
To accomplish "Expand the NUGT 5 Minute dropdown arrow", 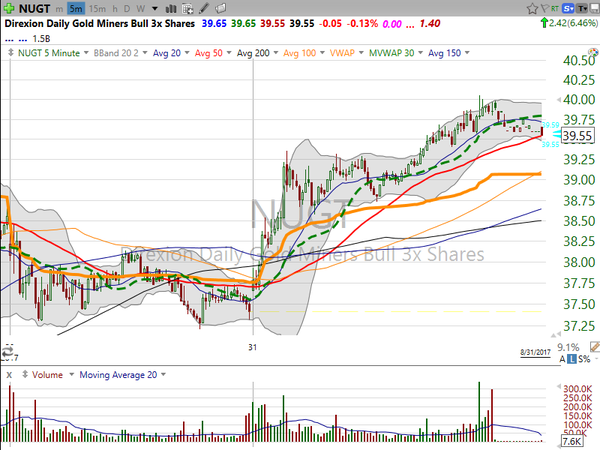I will coord(86,53).
